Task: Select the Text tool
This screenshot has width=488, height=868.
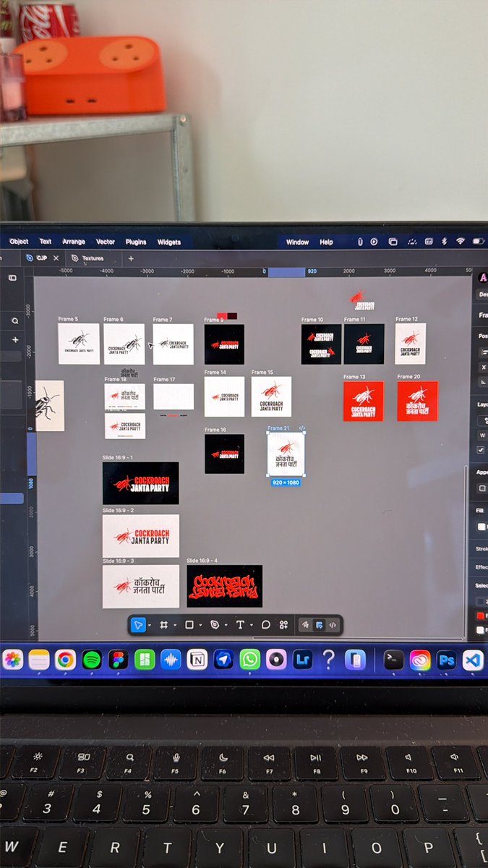Action: pyautogui.click(x=240, y=625)
